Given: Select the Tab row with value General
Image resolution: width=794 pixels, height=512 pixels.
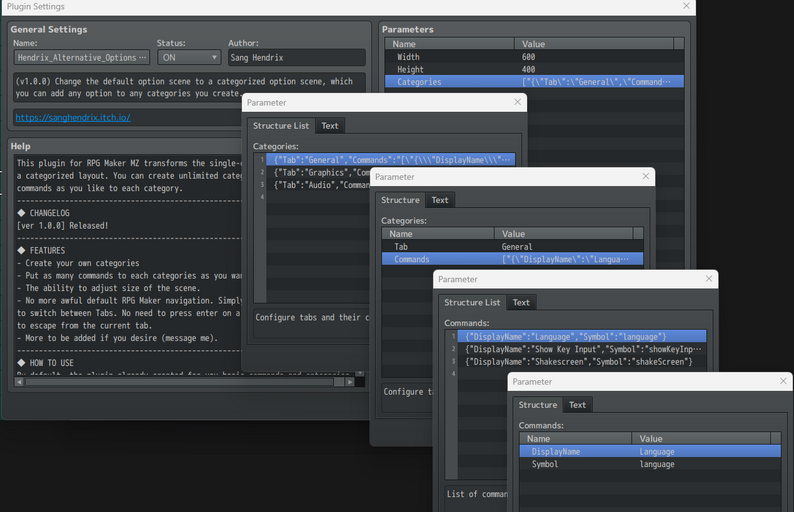Looking at the screenshot, I should [512, 247].
